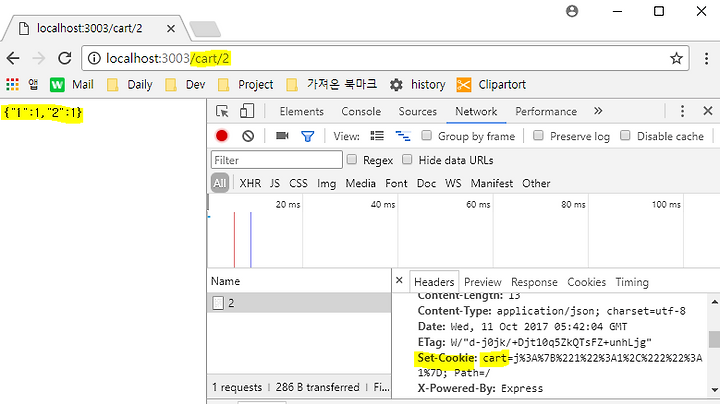Close the DevTools panel
Image resolution: width=720 pixels, height=404 pixels.
(x=708, y=111)
